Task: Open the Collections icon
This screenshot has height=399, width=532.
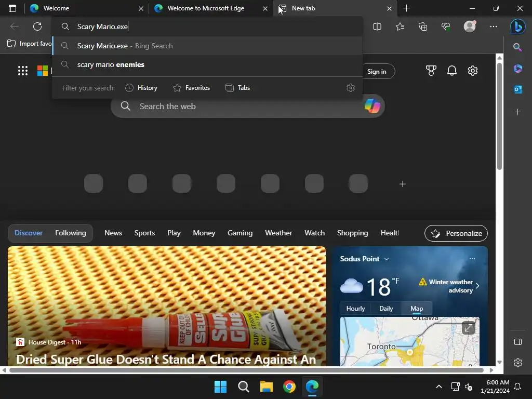Action: click(x=423, y=26)
